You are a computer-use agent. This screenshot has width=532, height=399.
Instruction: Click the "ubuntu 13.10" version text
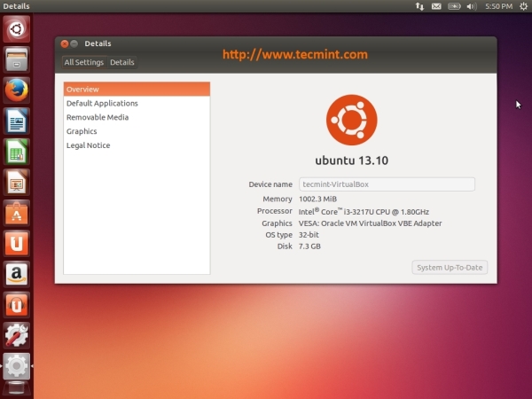coord(351,160)
